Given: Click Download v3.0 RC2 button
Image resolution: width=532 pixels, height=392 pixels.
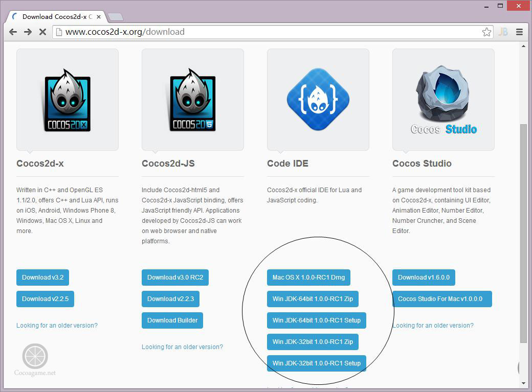Looking at the screenshot, I should click(x=175, y=278).
